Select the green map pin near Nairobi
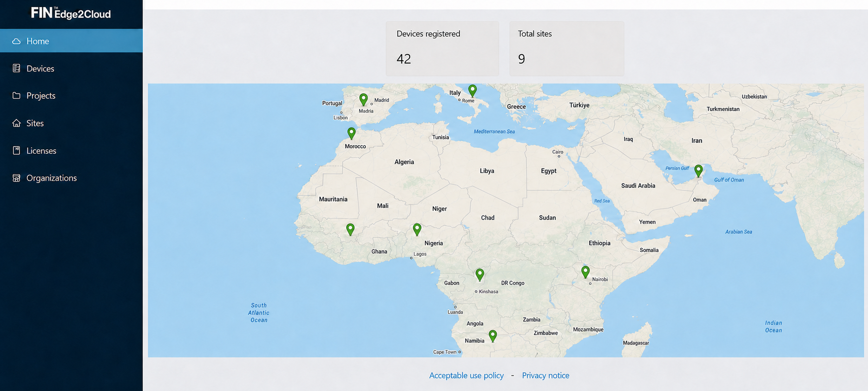This screenshot has height=391, width=868. [x=585, y=272]
